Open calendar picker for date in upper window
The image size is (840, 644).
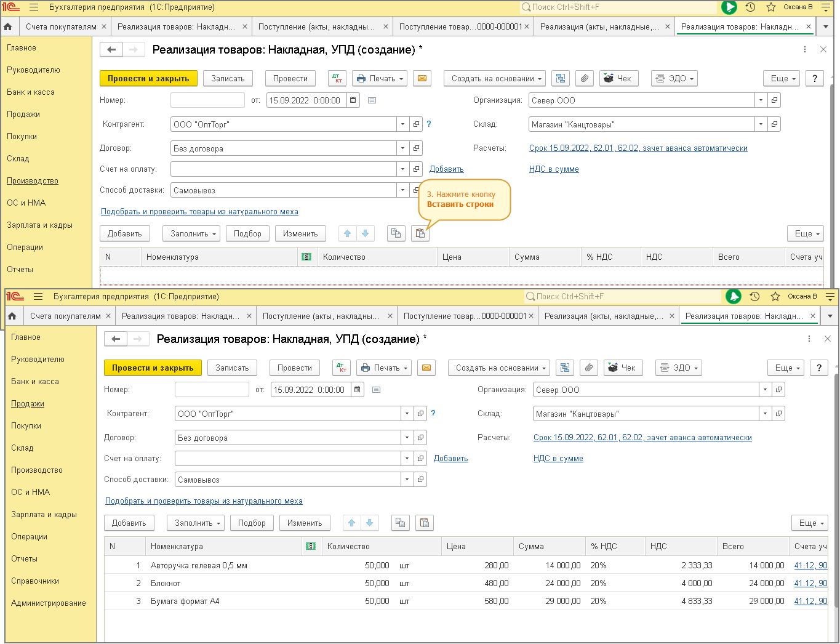353,100
